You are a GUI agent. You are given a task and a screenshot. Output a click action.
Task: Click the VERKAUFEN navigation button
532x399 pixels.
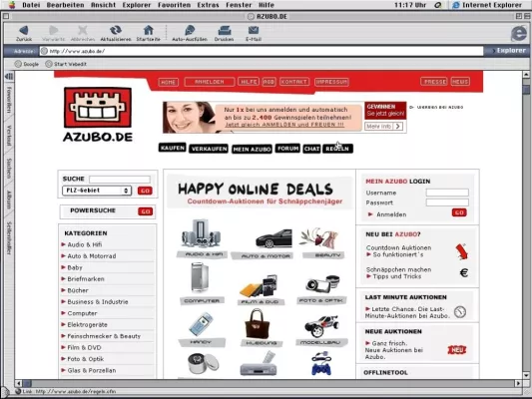coord(209,149)
